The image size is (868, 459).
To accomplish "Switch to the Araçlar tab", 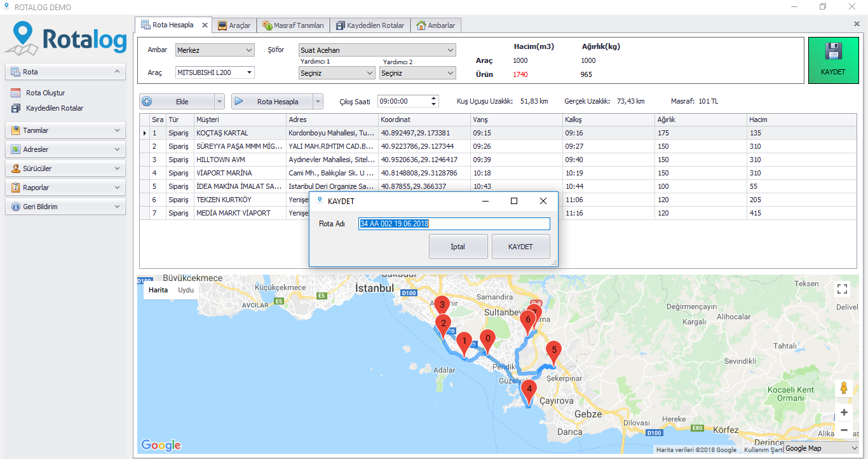I will 234,25.
